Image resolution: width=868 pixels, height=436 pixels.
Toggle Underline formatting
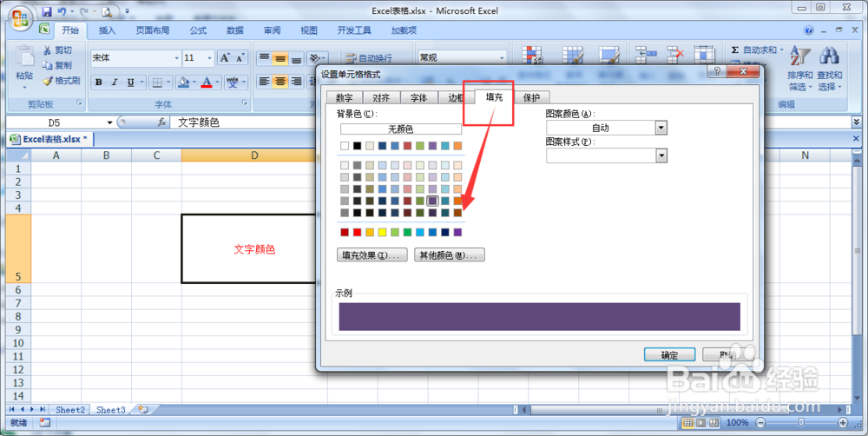[x=131, y=82]
